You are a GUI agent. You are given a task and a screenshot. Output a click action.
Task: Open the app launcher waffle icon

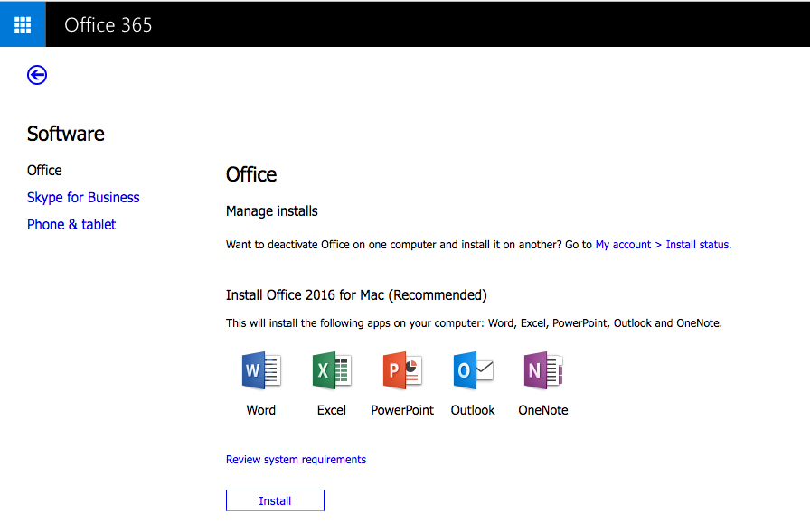coord(23,24)
